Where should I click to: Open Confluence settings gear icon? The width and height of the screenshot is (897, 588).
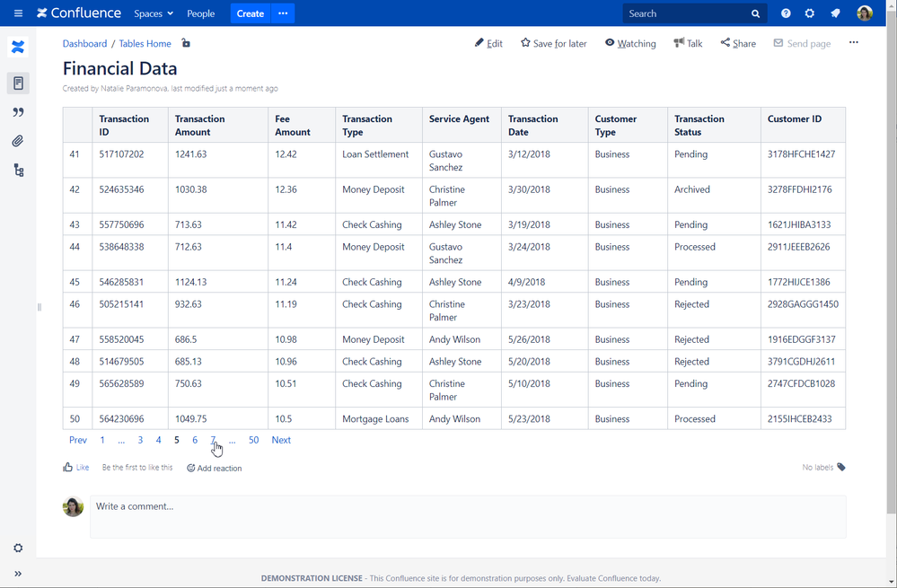[x=810, y=13]
